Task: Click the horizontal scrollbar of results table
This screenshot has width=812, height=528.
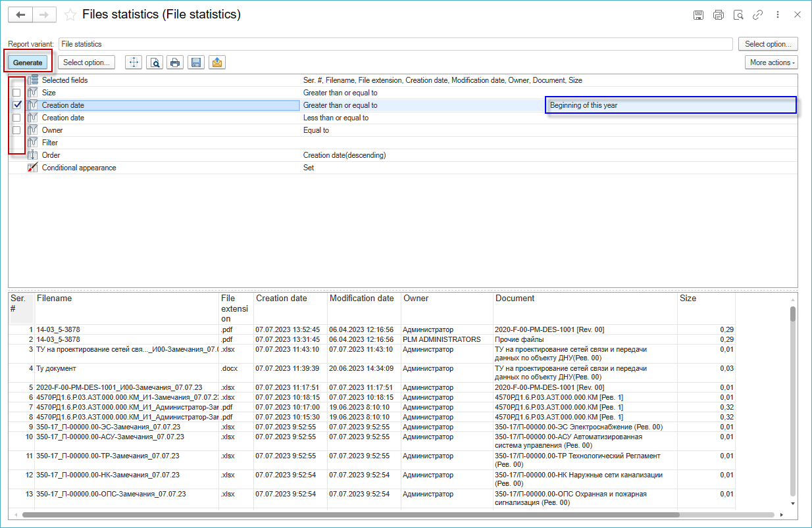Action: tap(350, 515)
